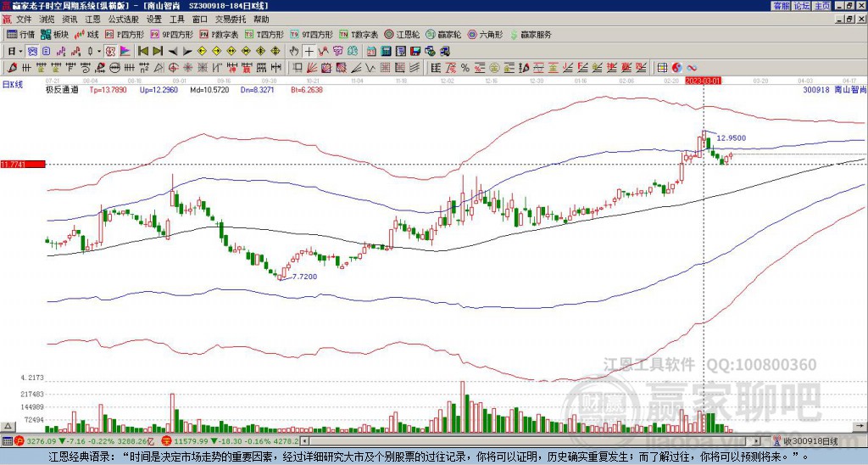Open the 文件 menu
Viewport: 868px width, 465px height.
[24, 20]
